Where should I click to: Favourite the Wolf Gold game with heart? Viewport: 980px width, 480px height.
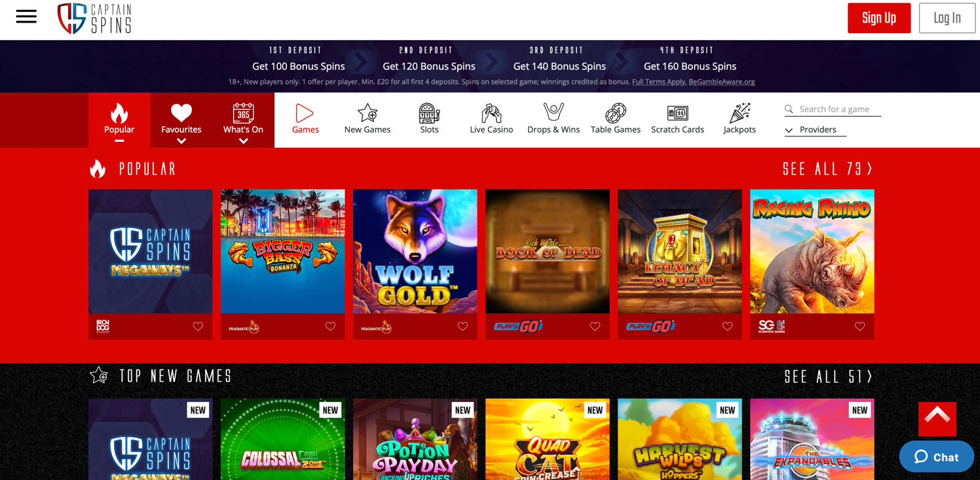pos(462,326)
